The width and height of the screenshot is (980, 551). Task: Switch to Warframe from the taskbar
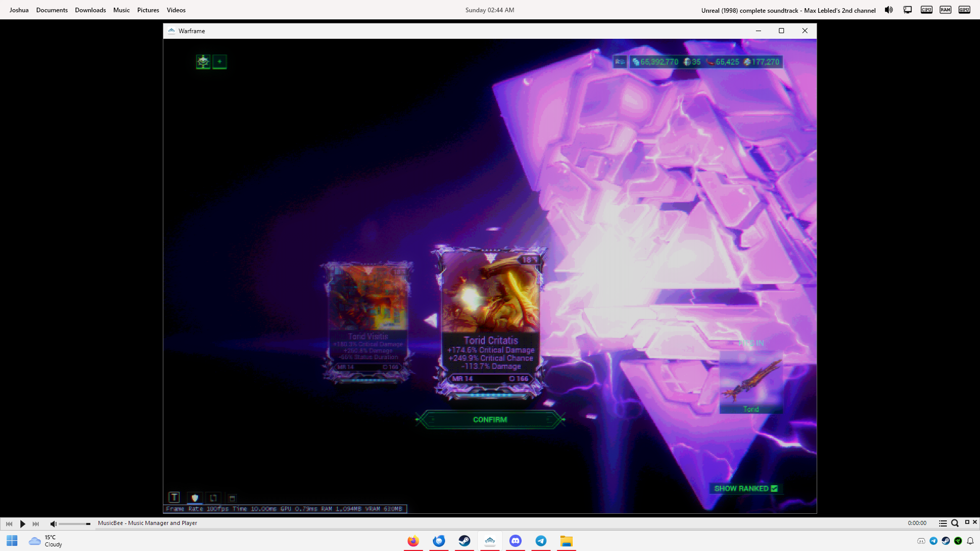(x=490, y=541)
